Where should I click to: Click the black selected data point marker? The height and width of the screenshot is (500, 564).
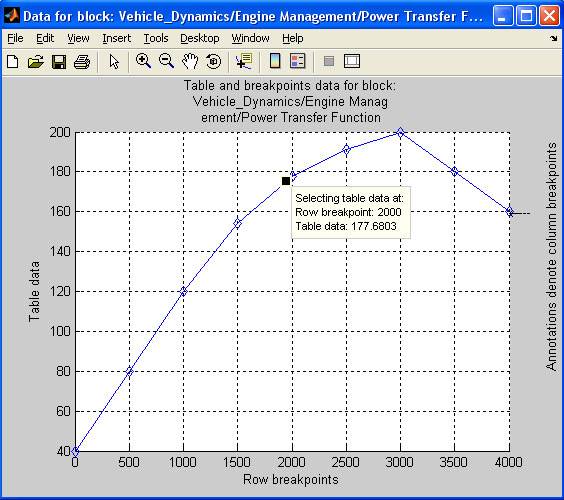(x=286, y=181)
